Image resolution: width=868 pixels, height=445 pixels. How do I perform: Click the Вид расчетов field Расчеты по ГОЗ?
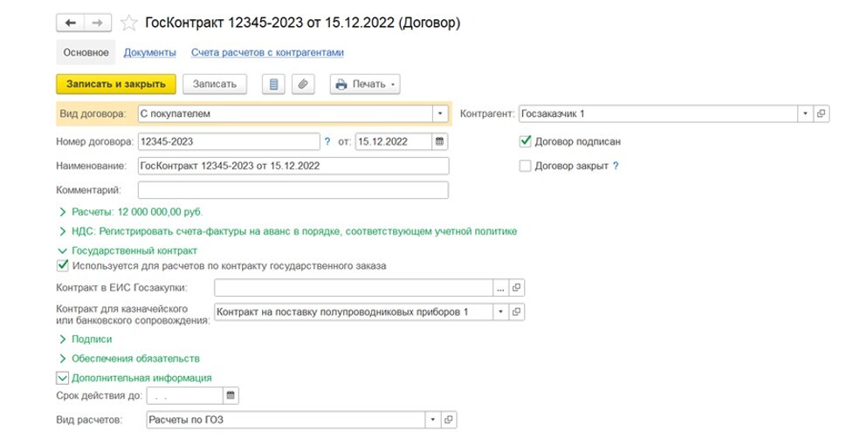286,420
